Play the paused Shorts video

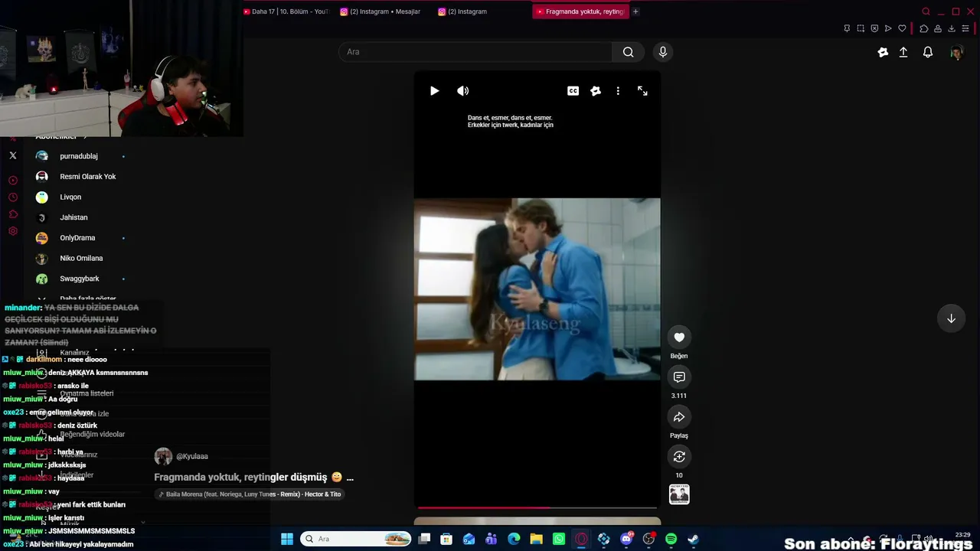click(434, 91)
